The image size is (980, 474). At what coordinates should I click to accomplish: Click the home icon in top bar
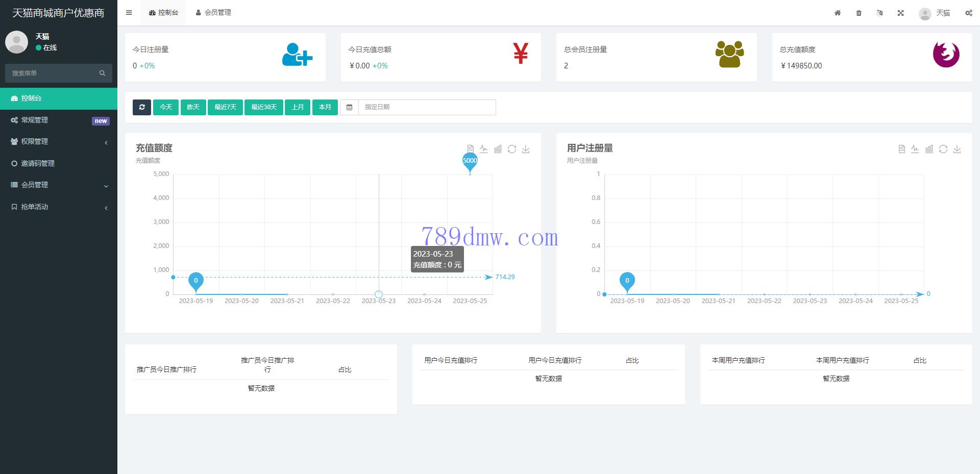838,13
